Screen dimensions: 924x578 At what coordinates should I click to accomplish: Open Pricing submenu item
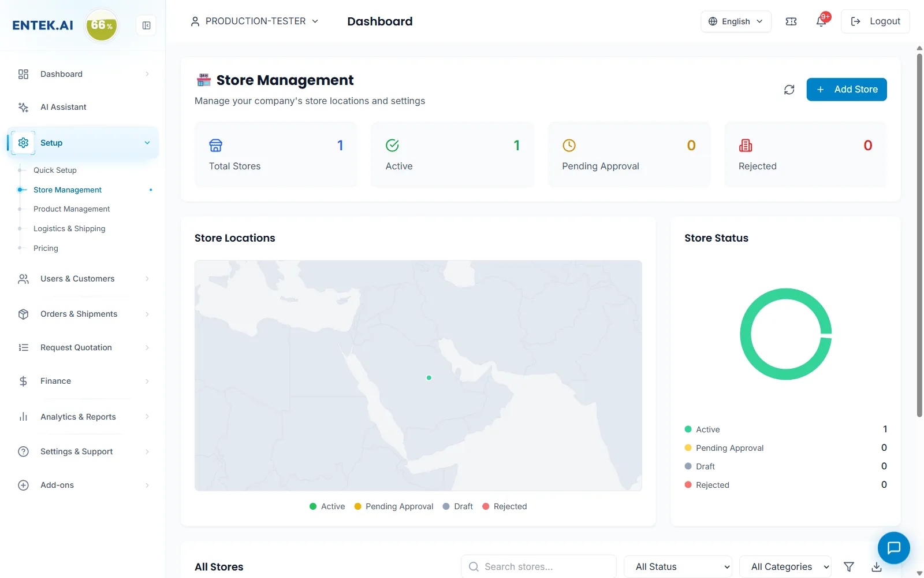point(46,248)
